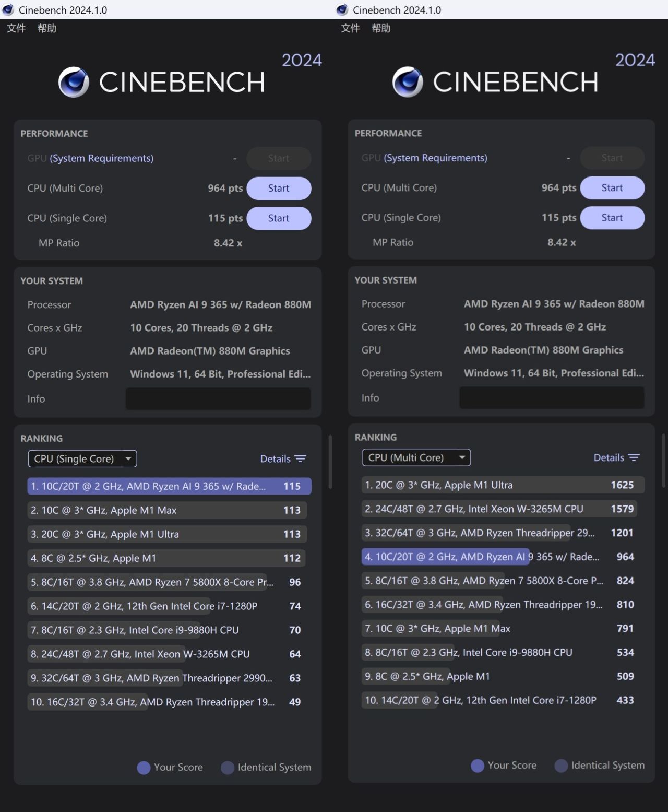Click the ranking scrollbar in the left window
Screen dimensions: 668x812
pyautogui.click(x=330, y=462)
